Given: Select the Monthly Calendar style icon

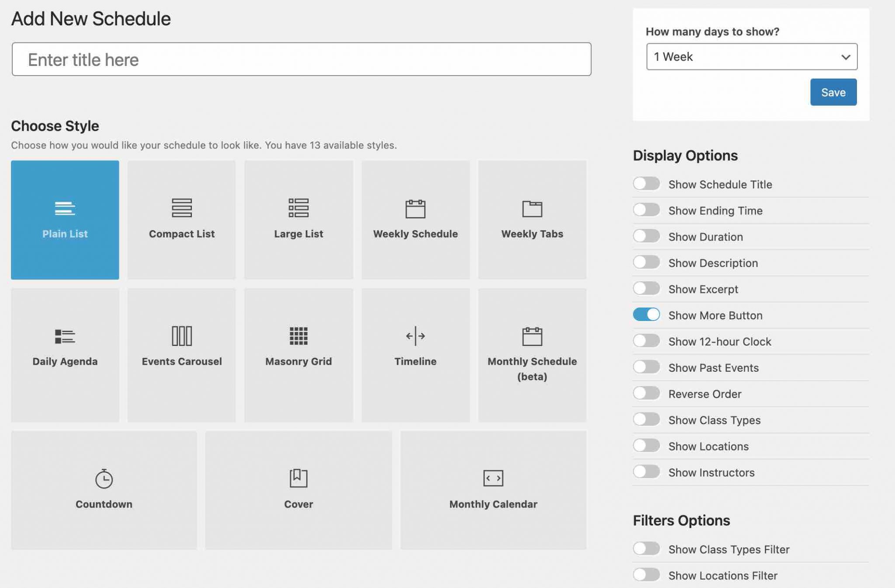Looking at the screenshot, I should point(493,478).
